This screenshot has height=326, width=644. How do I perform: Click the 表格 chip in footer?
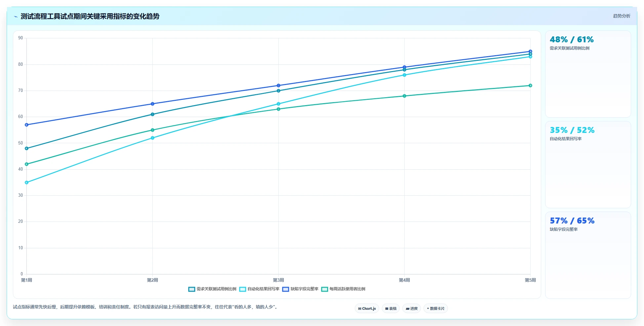[391, 308]
